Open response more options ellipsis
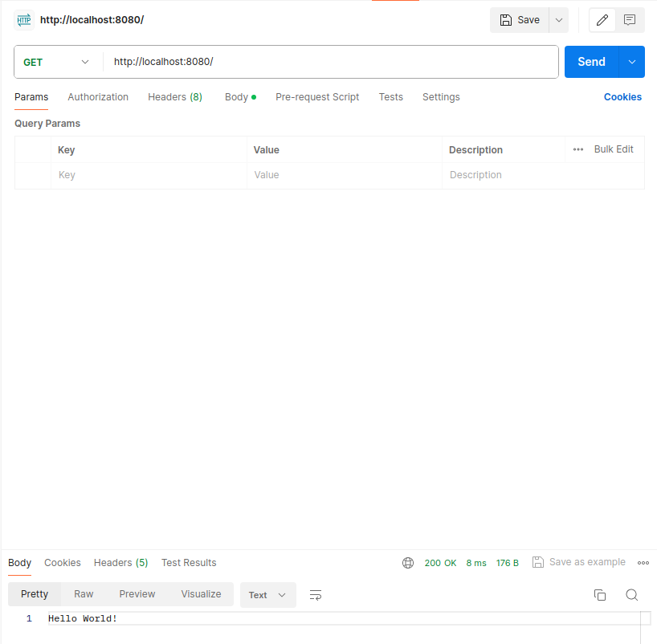Image resolution: width=657 pixels, height=644 pixels. pos(643,563)
